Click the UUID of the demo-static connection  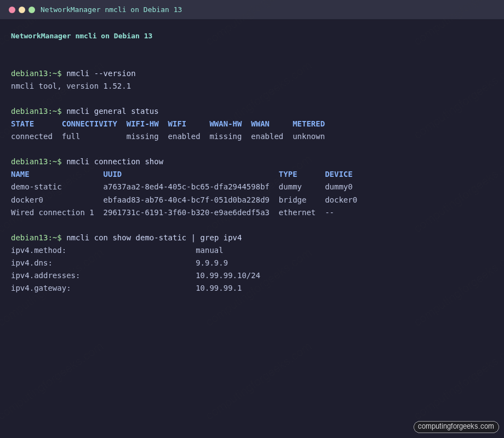point(186,187)
